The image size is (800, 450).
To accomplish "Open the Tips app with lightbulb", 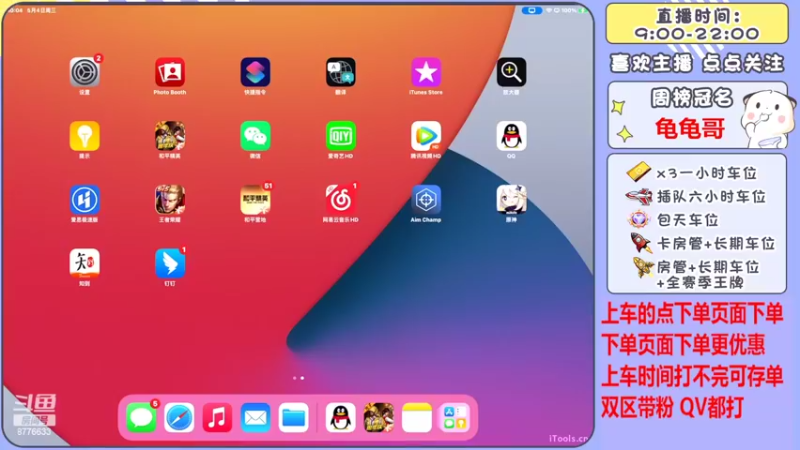I will tap(85, 136).
